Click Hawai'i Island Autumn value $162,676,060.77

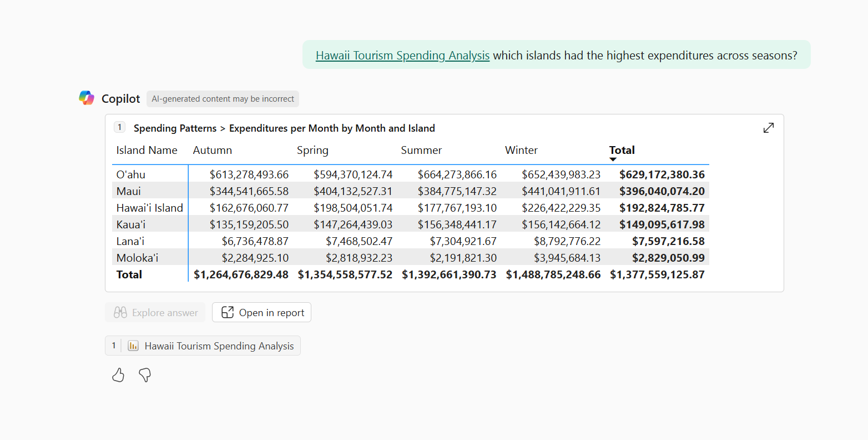pos(249,208)
